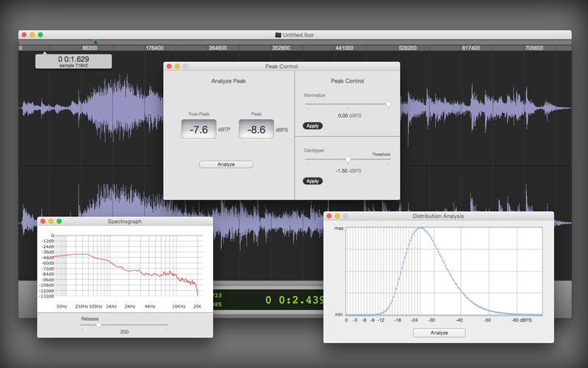This screenshot has height=368, width=588.
Task: Click the ruler at sample 441000
Action: 344,48
